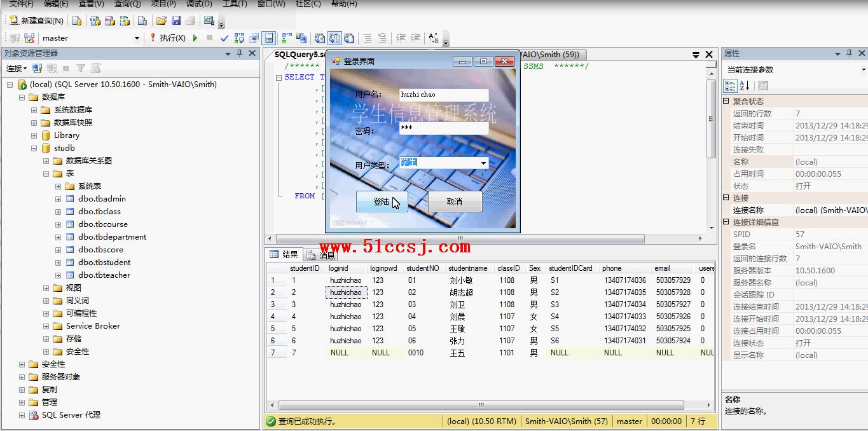Image resolution: width=868 pixels, height=431 pixels.
Task: Collapse the SELECT statement outline in editor
Action: [x=279, y=78]
